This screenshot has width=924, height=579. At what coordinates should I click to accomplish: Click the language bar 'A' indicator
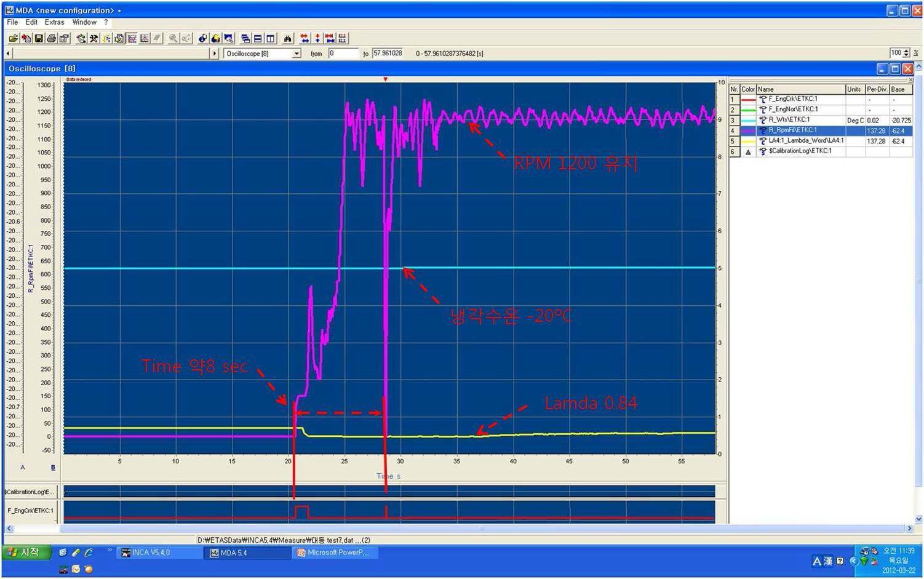(817, 561)
